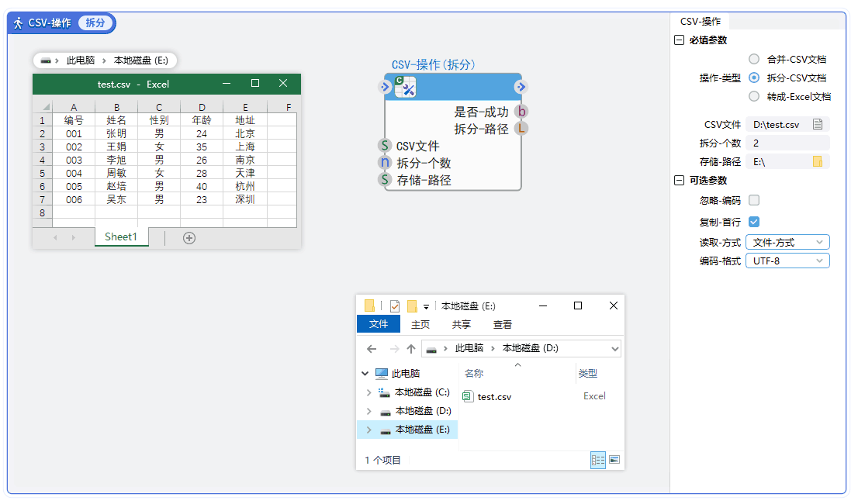Click the 拆分-路径 list output port
The image size is (858, 504).
tap(521, 129)
